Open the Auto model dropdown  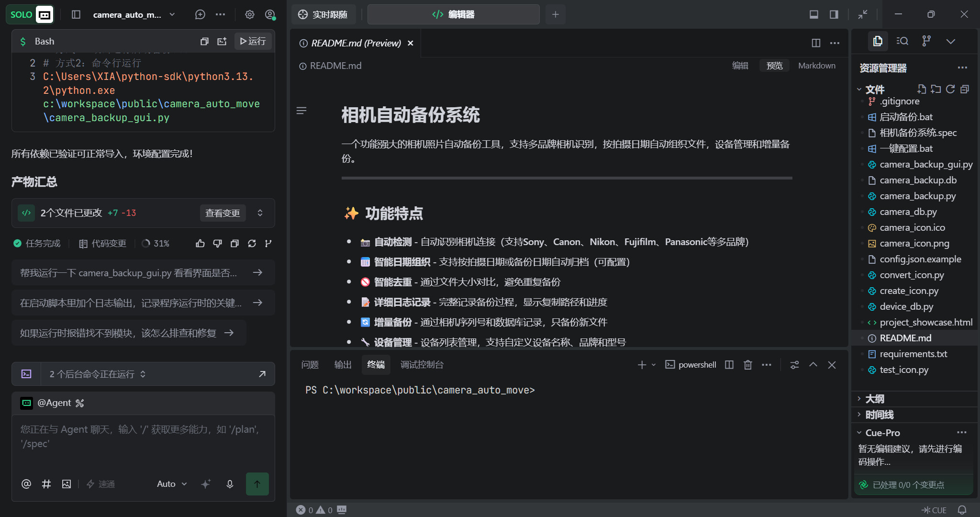172,484
